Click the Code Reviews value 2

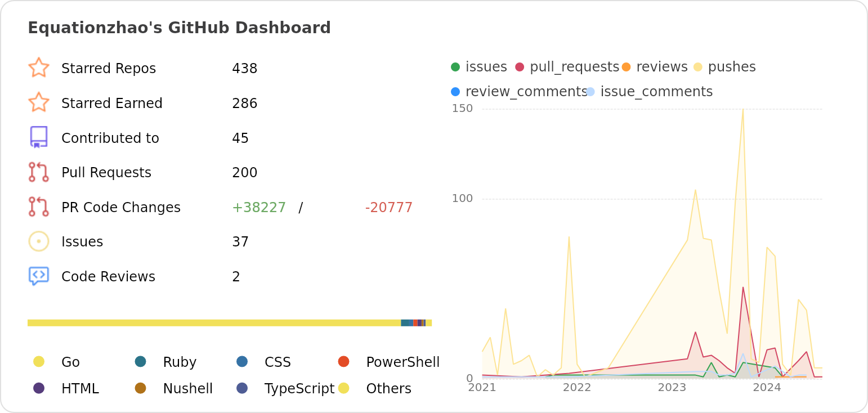point(236,277)
